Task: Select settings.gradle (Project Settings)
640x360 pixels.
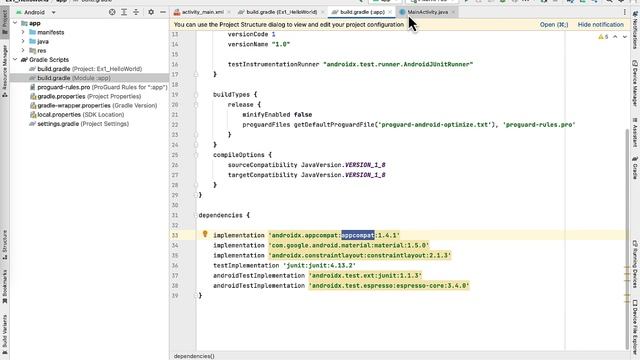Action: click(79, 124)
